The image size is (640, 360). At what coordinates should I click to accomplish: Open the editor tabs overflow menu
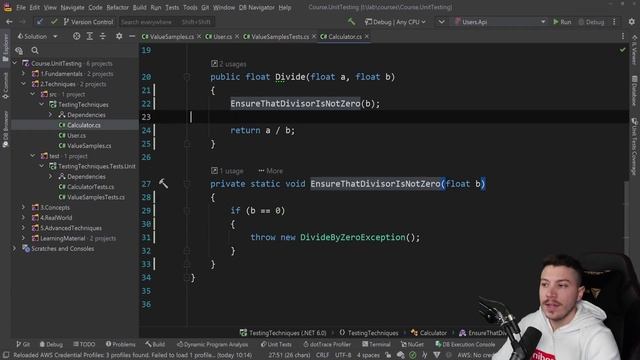pyautogui.click(x=623, y=36)
